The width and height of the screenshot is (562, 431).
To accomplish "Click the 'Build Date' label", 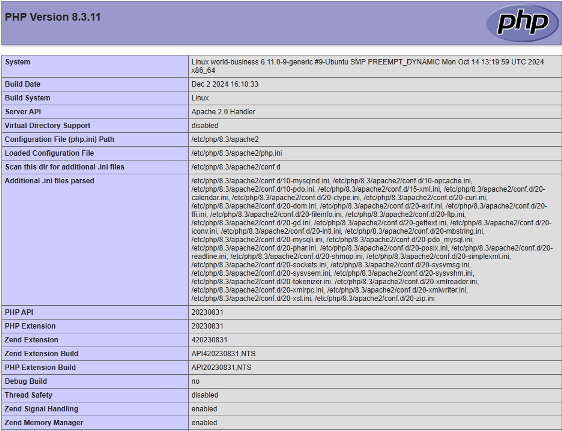I will point(23,84).
